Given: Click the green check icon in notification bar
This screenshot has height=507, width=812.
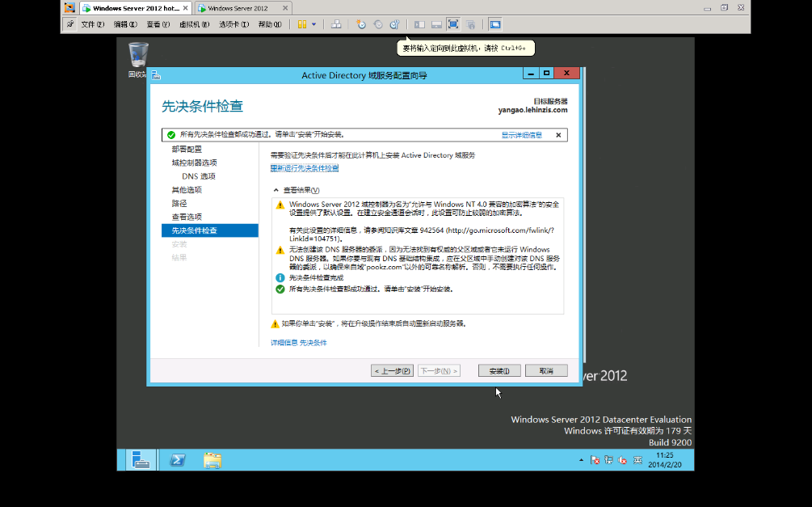Looking at the screenshot, I should coord(171,135).
